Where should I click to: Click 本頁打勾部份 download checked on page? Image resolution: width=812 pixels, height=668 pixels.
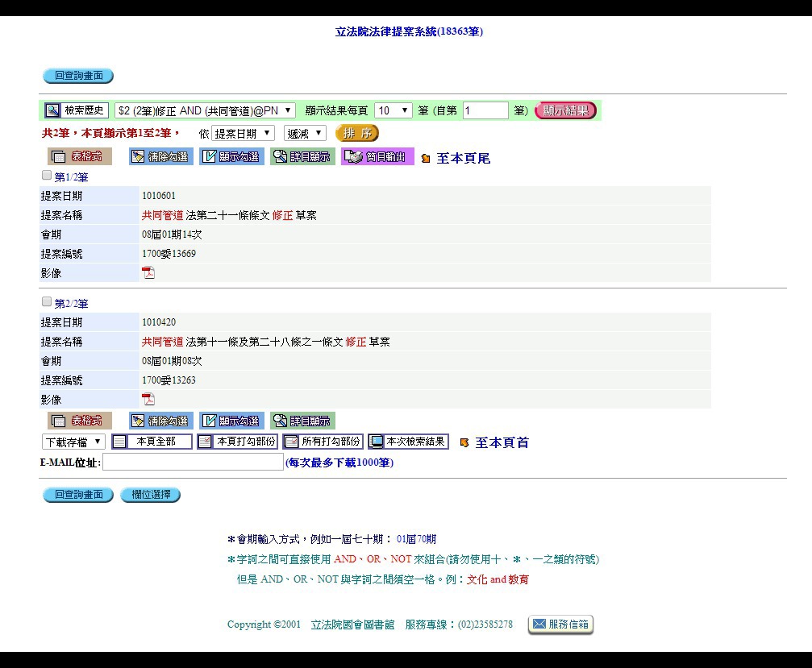pyautogui.click(x=238, y=442)
